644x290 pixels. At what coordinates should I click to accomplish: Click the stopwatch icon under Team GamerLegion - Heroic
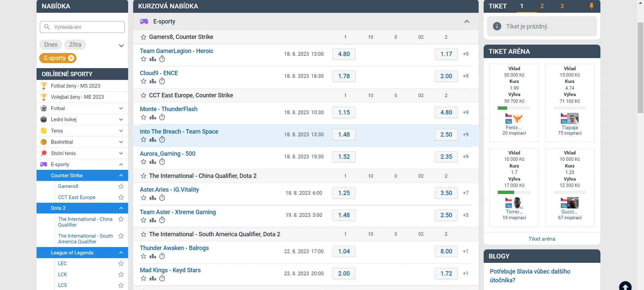click(x=162, y=59)
